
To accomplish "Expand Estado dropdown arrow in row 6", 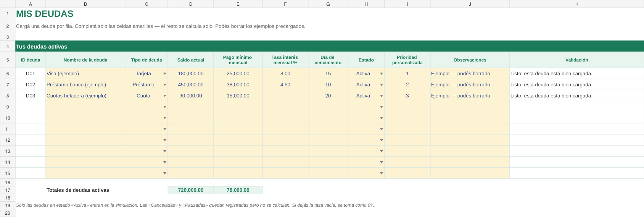I will (382, 74).
